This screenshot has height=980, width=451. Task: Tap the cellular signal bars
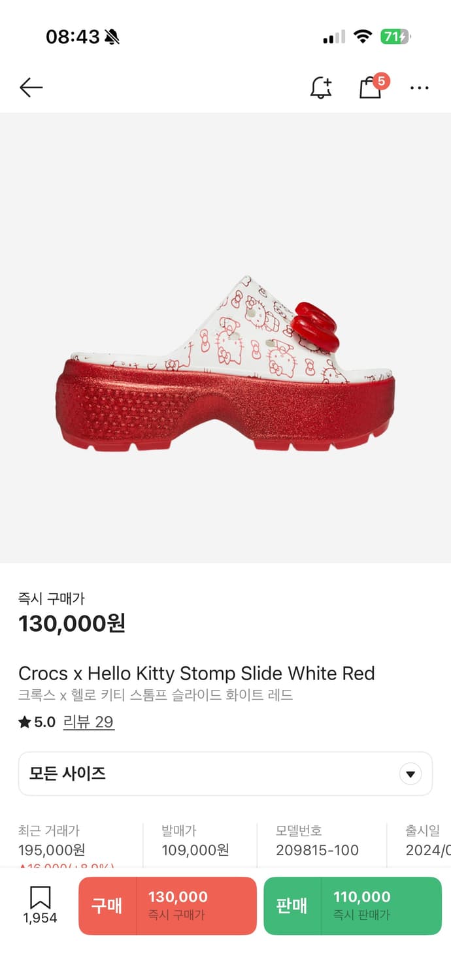[x=333, y=37]
